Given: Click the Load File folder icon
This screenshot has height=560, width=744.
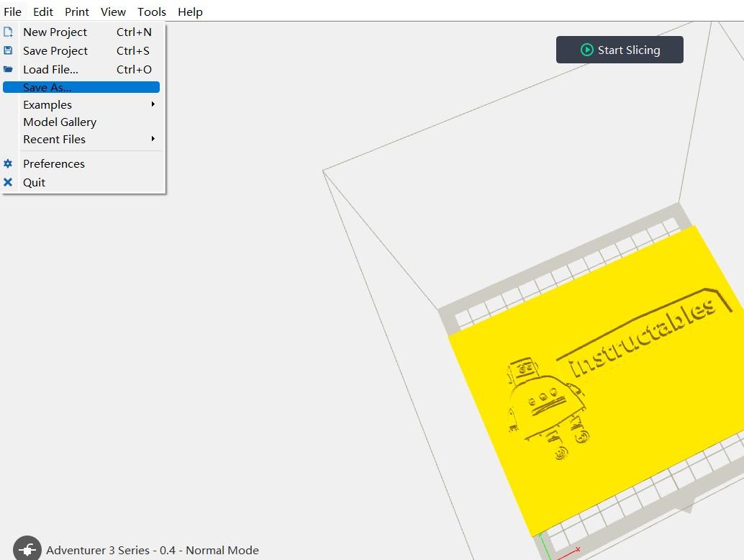Looking at the screenshot, I should 8,69.
